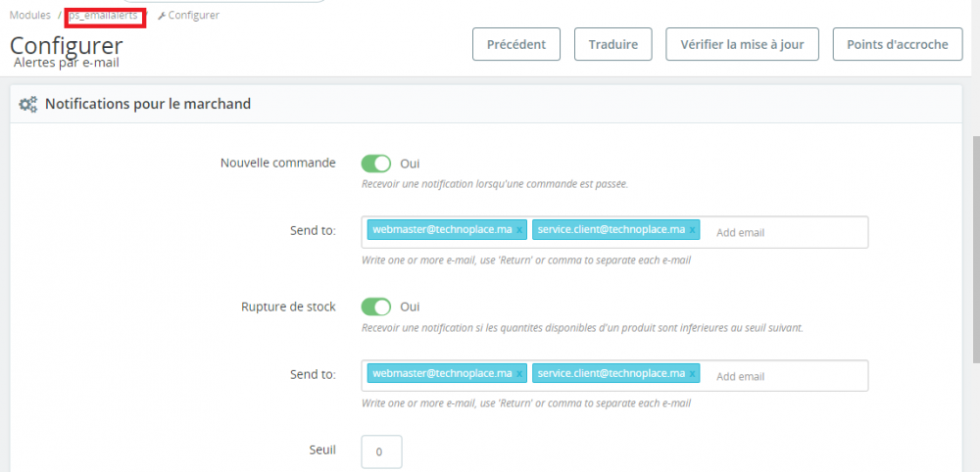Screen dimensions: 980x472
Task: Focus the Seuil threshold input
Action: [x=381, y=452]
